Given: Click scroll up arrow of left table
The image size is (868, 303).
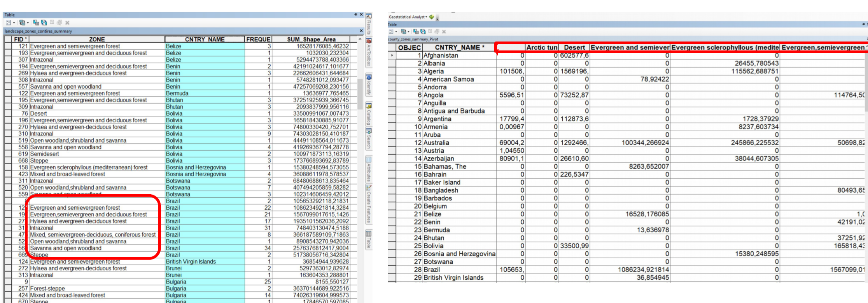Looking at the screenshot, I should tap(360, 39).
